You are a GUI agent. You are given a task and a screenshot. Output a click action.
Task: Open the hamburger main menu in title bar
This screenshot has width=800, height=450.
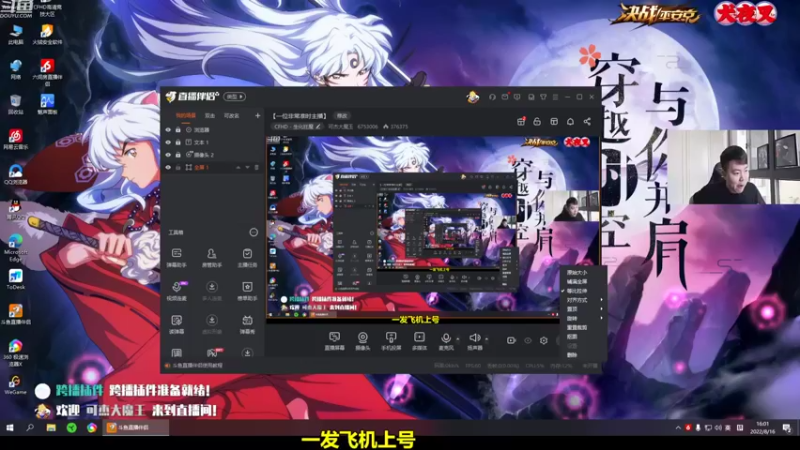(555, 97)
